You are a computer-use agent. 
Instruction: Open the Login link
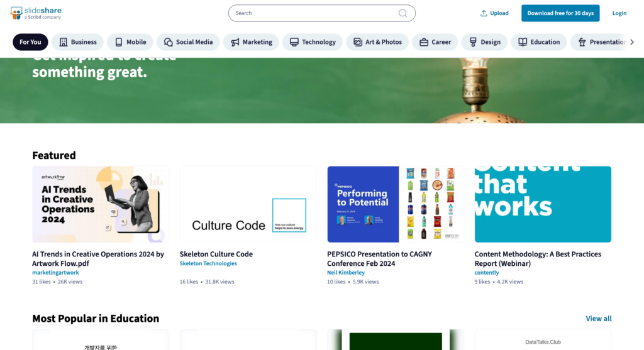pos(619,13)
